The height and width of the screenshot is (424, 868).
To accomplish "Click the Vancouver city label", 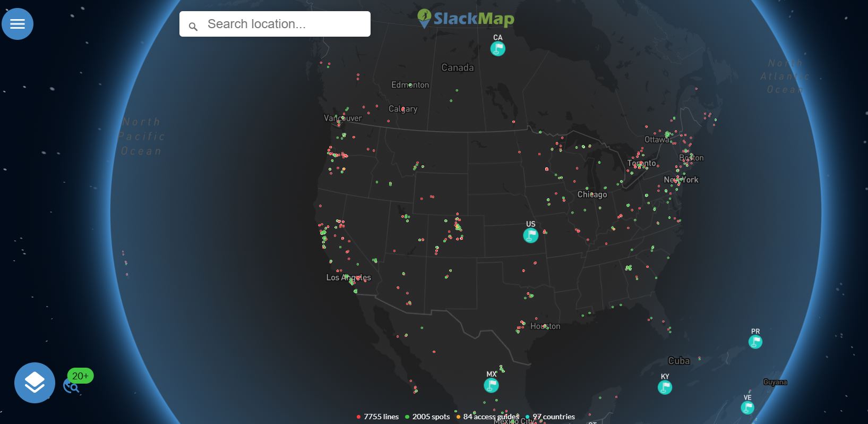I will point(343,118).
